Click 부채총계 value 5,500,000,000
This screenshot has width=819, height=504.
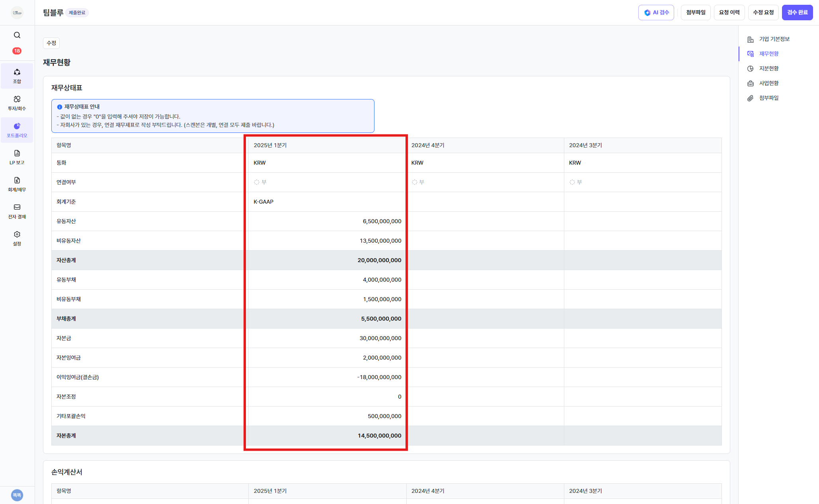(381, 319)
